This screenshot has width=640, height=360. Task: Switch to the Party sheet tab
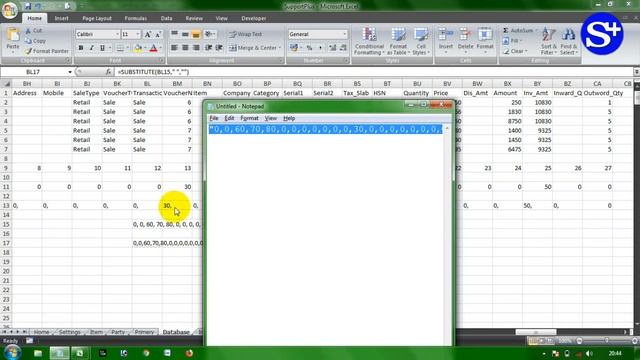pyautogui.click(x=118, y=332)
